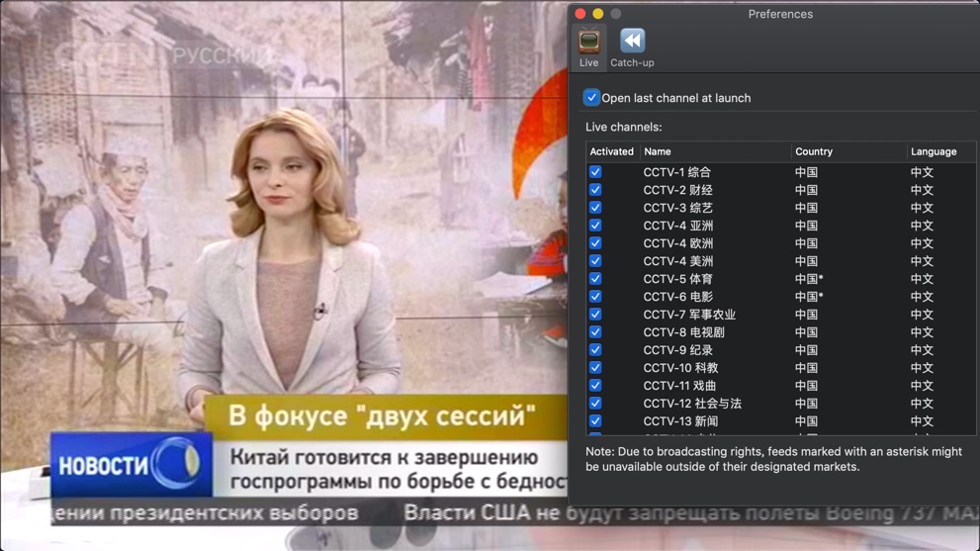Click the 中国* country cell for CCTV-6
The image size is (980, 551).
pyautogui.click(x=809, y=297)
